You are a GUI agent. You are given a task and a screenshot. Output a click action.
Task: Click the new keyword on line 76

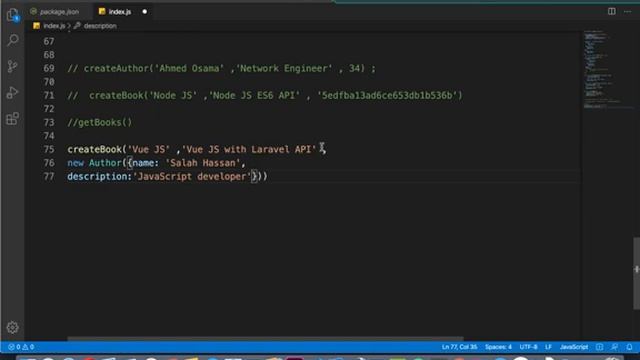(75, 163)
